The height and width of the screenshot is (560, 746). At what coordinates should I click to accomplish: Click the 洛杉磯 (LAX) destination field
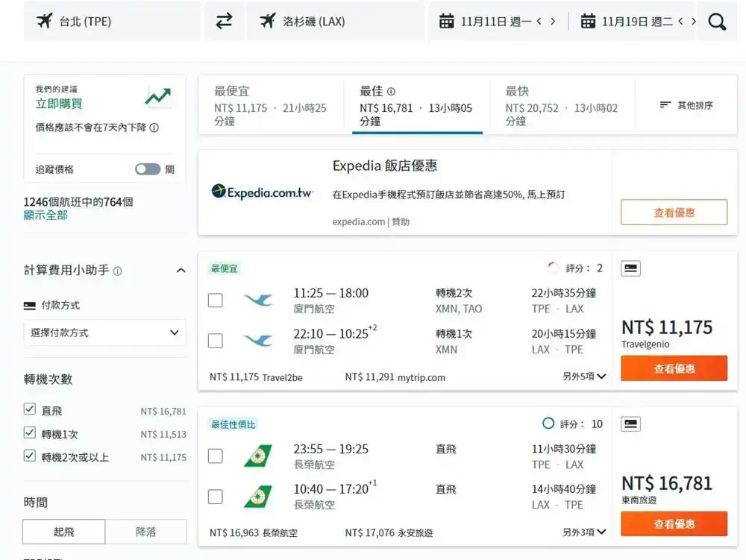pyautogui.click(x=335, y=22)
